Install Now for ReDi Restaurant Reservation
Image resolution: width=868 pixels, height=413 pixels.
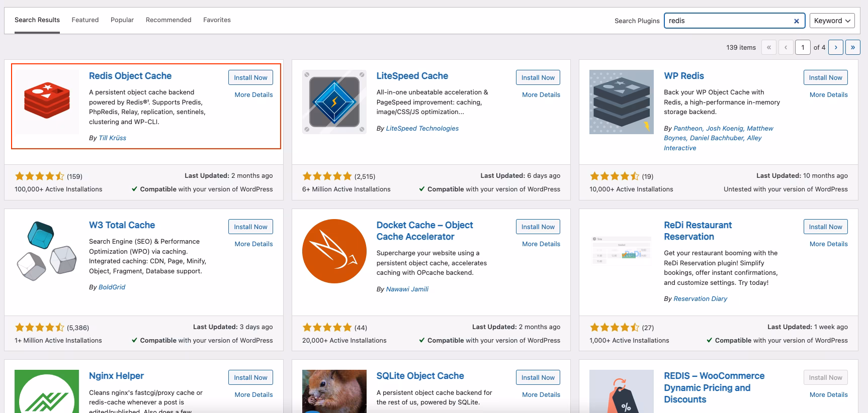coord(825,227)
